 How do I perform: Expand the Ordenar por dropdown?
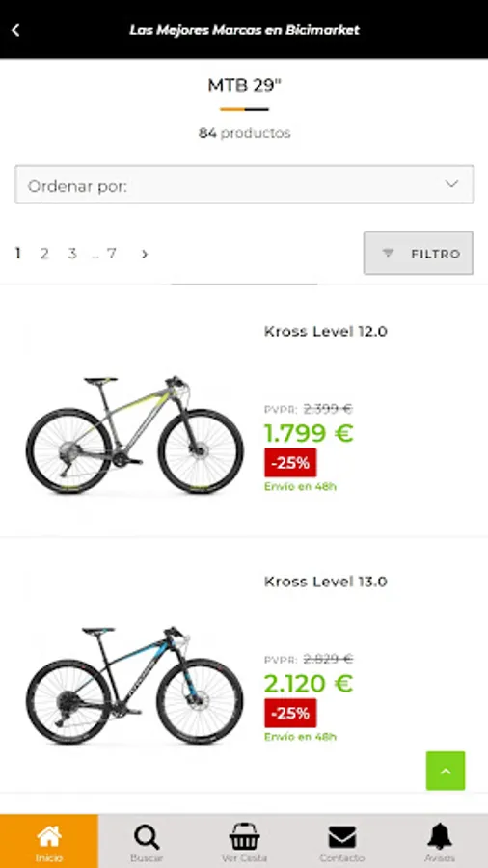point(244,184)
